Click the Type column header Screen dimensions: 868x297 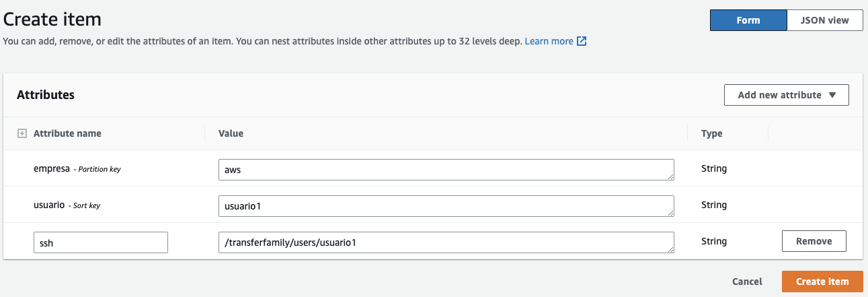(711, 133)
